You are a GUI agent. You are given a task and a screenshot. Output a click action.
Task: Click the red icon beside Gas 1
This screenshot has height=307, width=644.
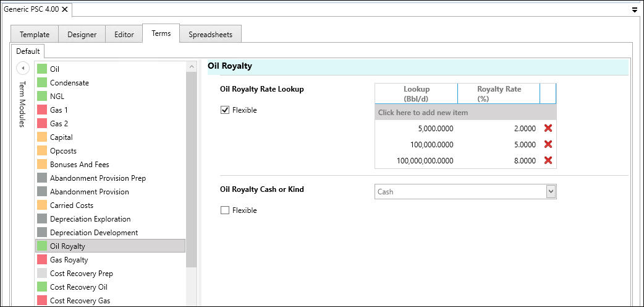(42, 110)
